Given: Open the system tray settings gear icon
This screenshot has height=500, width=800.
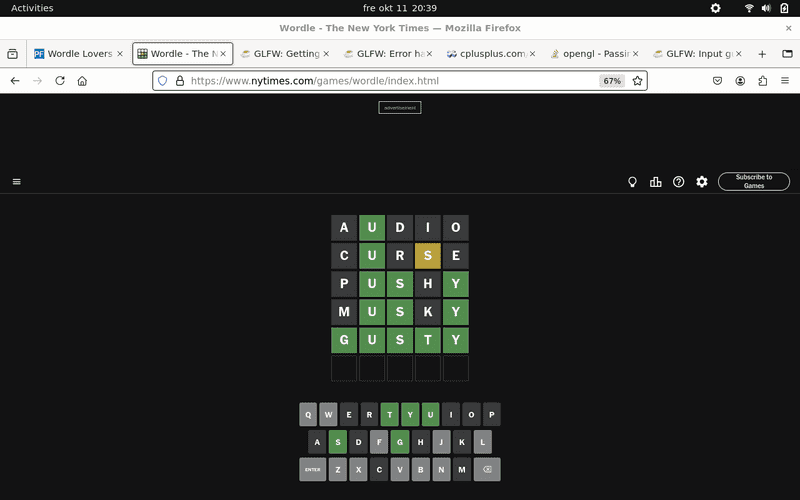Looking at the screenshot, I should 716,8.
